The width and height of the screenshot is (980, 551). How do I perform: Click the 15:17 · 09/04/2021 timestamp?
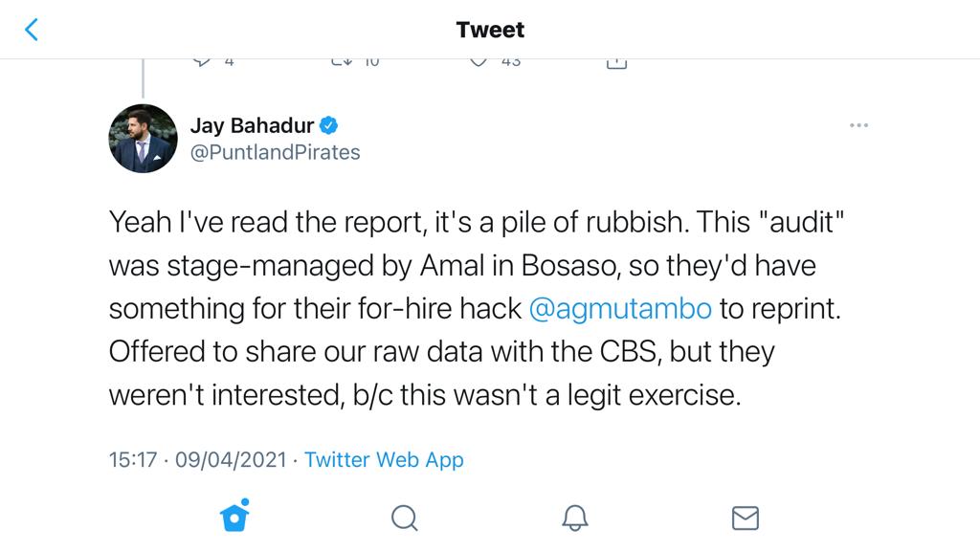tap(197, 459)
